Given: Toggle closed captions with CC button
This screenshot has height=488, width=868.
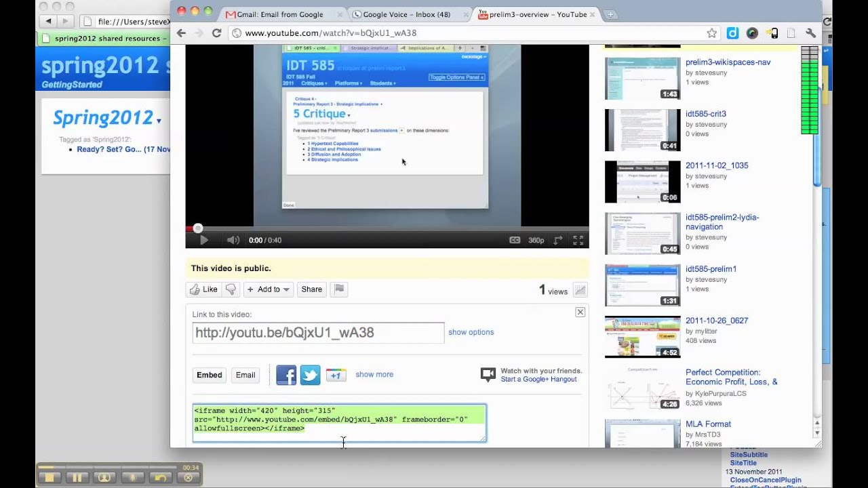Looking at the screenshot, I should (x=515, y=240).
